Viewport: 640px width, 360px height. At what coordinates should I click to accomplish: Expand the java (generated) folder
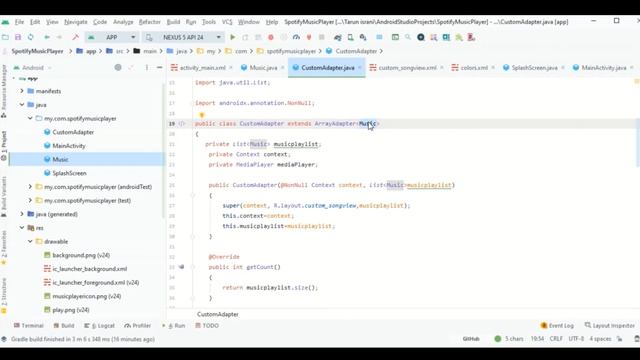[x=22, y=214]
